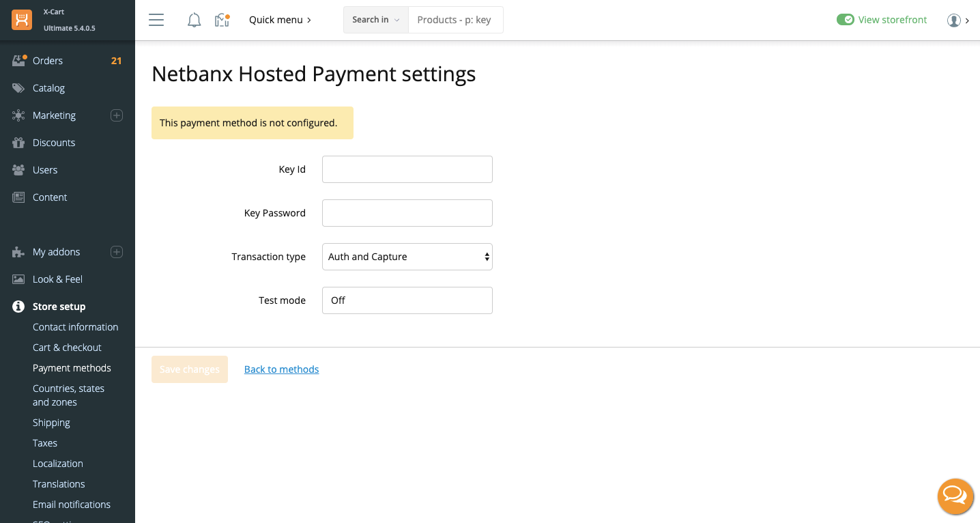
Task: Open the Discounts section
Action: pyautogui.click(x=54, y=143)
